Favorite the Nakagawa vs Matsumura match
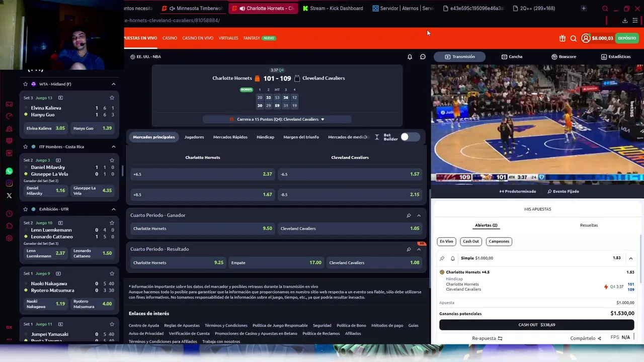The image size is (644, 362). [112, 274]
